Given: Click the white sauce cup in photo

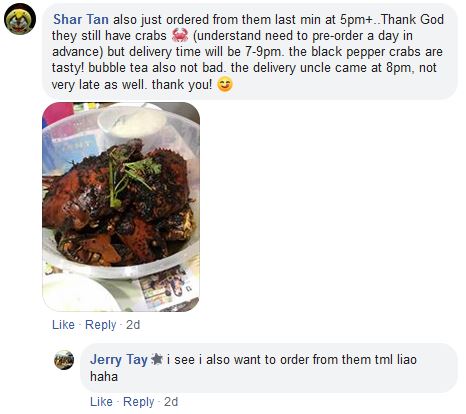Looking at the screenshot, I should coord(132,122).
